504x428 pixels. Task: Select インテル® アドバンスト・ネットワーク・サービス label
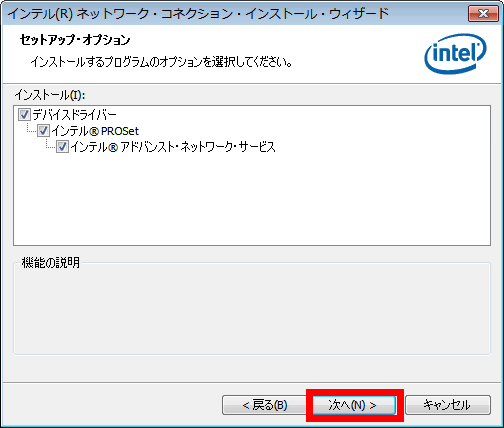(x=173, y=147)
